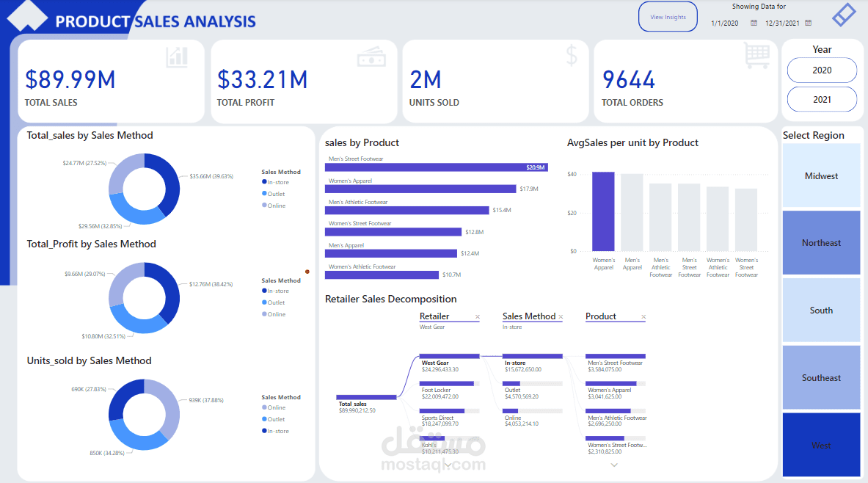Click the shopping cart icon on Total Orders card

(757, 57)
